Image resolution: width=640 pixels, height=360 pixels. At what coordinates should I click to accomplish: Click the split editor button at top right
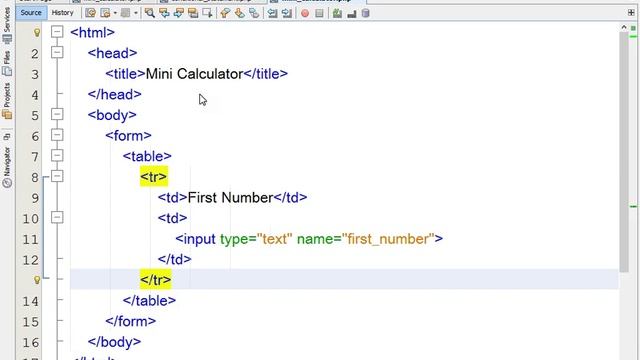click(x=631, y=13)
